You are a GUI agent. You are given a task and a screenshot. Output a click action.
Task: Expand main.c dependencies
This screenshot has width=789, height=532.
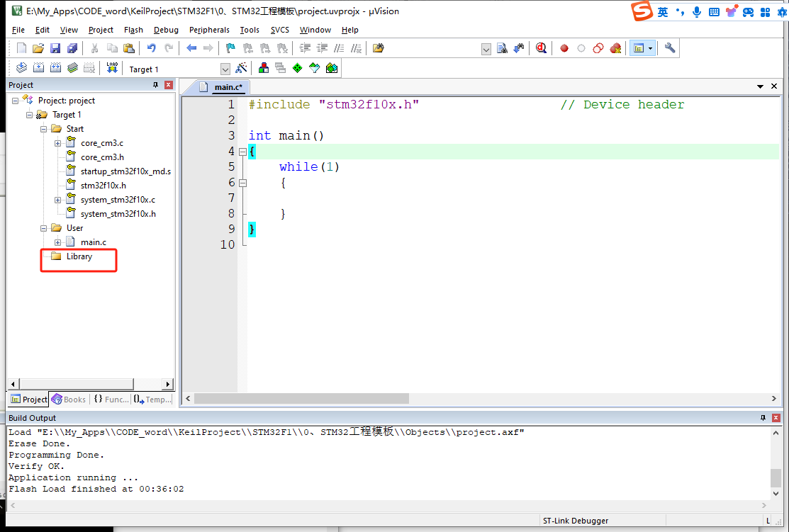click(x=57, y=242)
